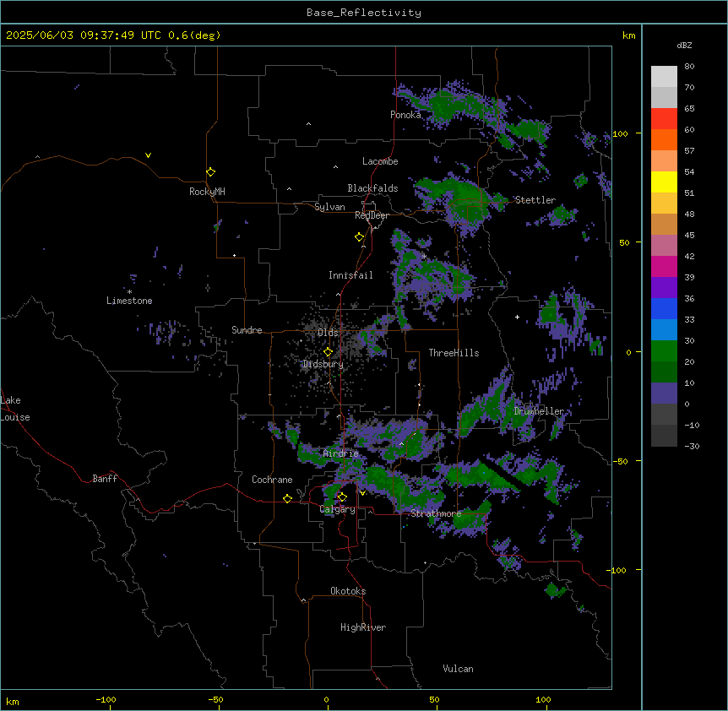Click the ThreeHills label
728x711 pixels.
point(454,353)
